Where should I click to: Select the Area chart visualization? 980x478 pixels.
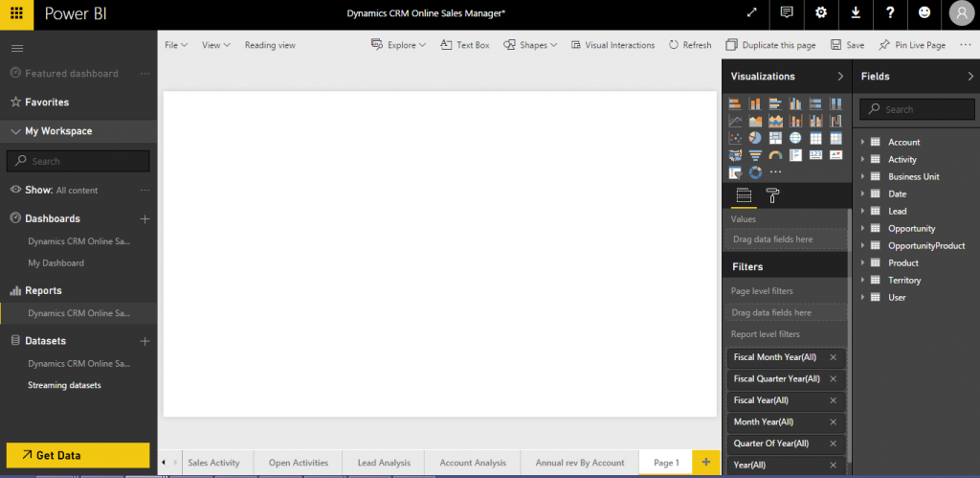click(755, 121)
